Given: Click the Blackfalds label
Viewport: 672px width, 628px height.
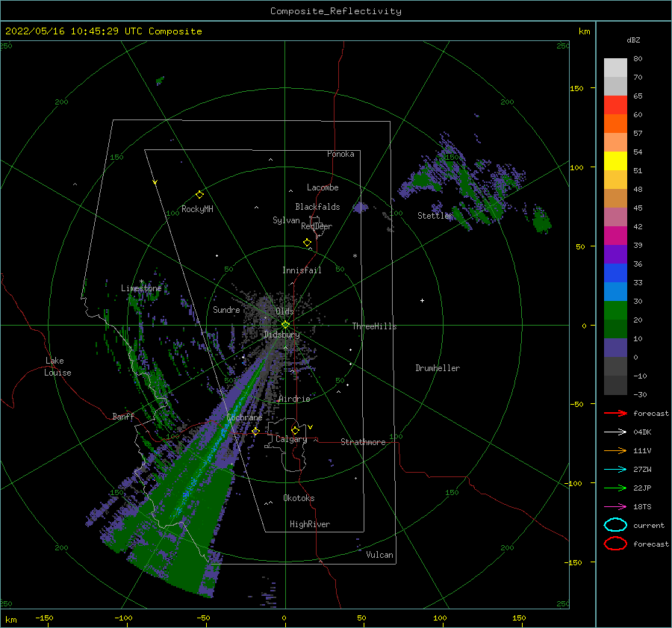Looking at the screenshot, I should pyautogui.click(x=317, y=207).
